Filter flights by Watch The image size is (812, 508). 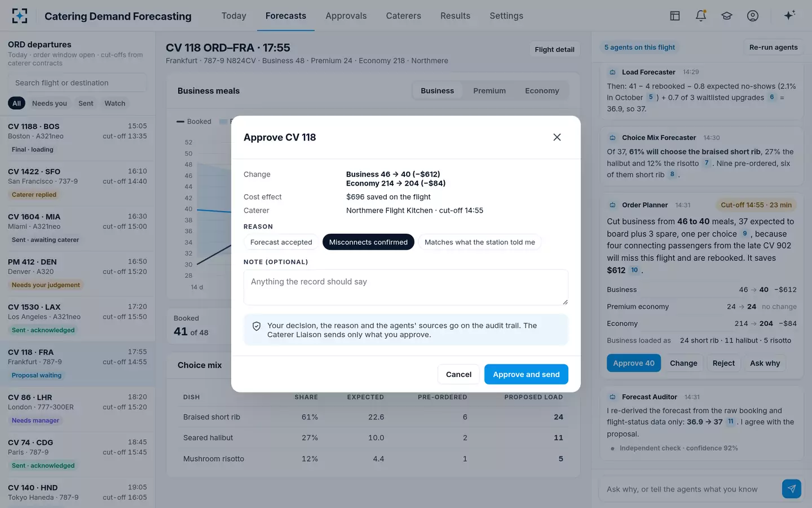[115, 103]
